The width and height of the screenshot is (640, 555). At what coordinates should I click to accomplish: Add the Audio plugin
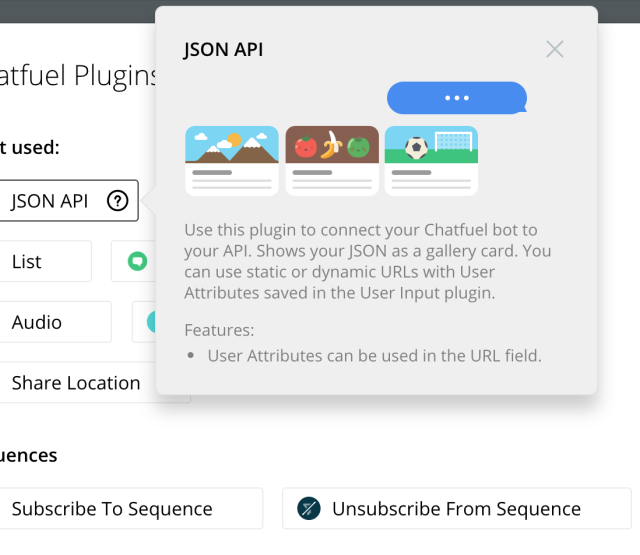click(x=55, y=322)
